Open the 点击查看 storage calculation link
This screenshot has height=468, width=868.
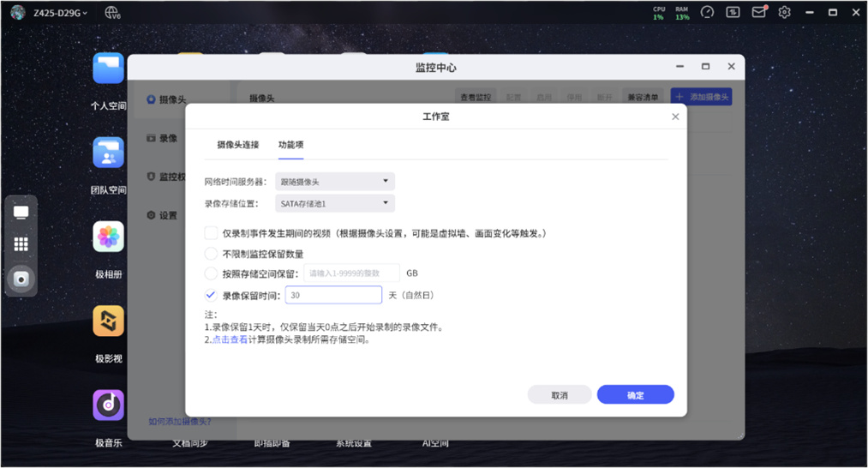(x=230, y=340)
